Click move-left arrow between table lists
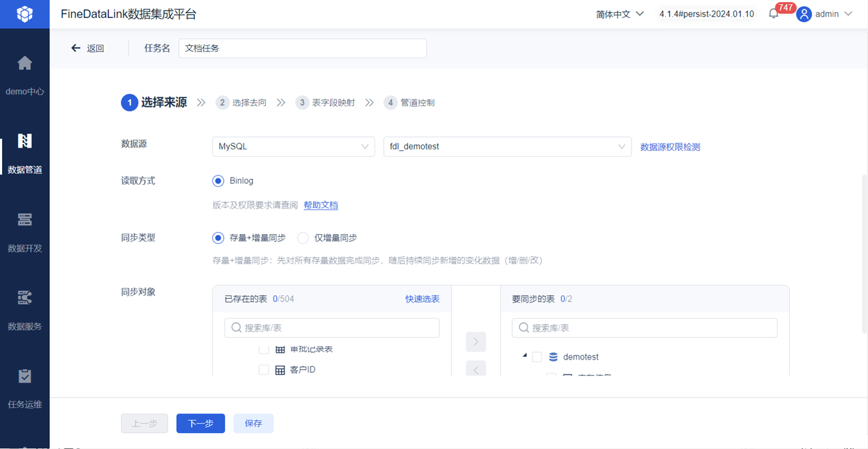 click(x=475, y=369)
